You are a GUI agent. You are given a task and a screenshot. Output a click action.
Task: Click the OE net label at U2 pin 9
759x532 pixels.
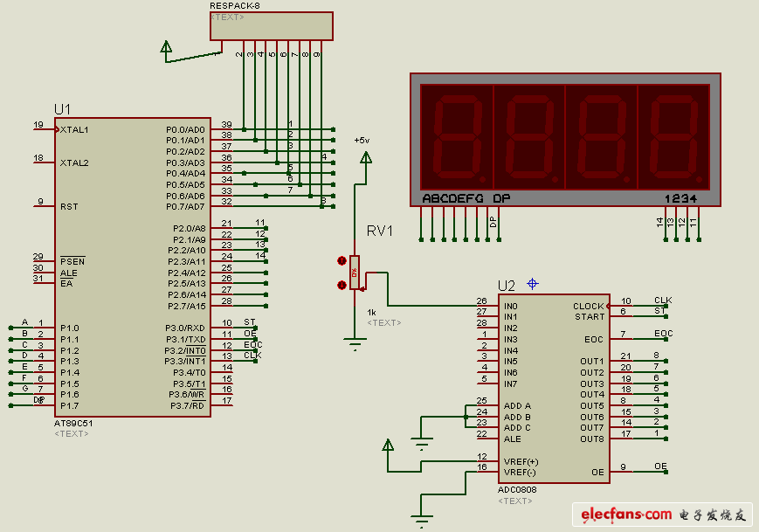(x=660, y=466)
